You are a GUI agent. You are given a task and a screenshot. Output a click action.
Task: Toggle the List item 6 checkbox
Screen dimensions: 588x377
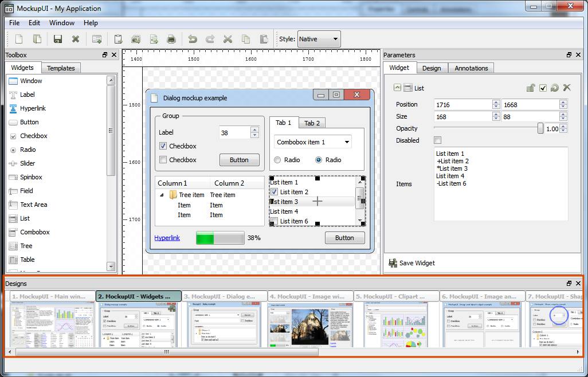point(274,221)
